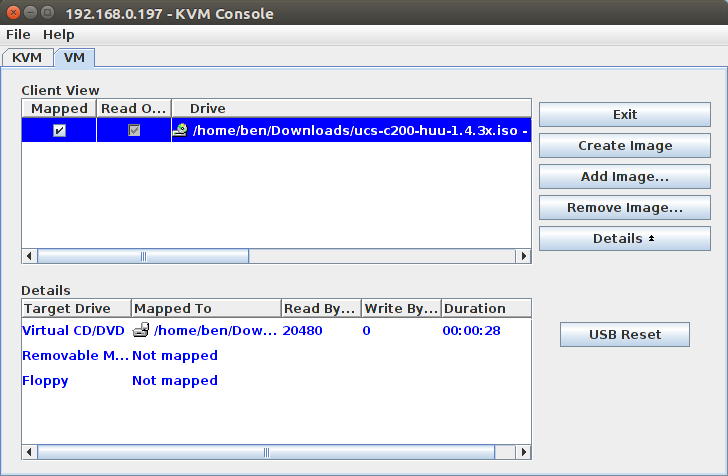Open the File menu
728x476 pixels.
(18, 34)
